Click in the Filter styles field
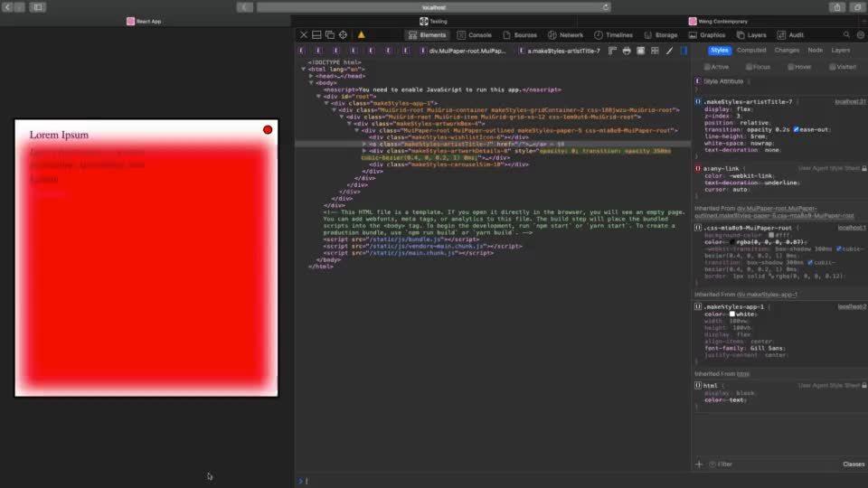 (775, 465)
